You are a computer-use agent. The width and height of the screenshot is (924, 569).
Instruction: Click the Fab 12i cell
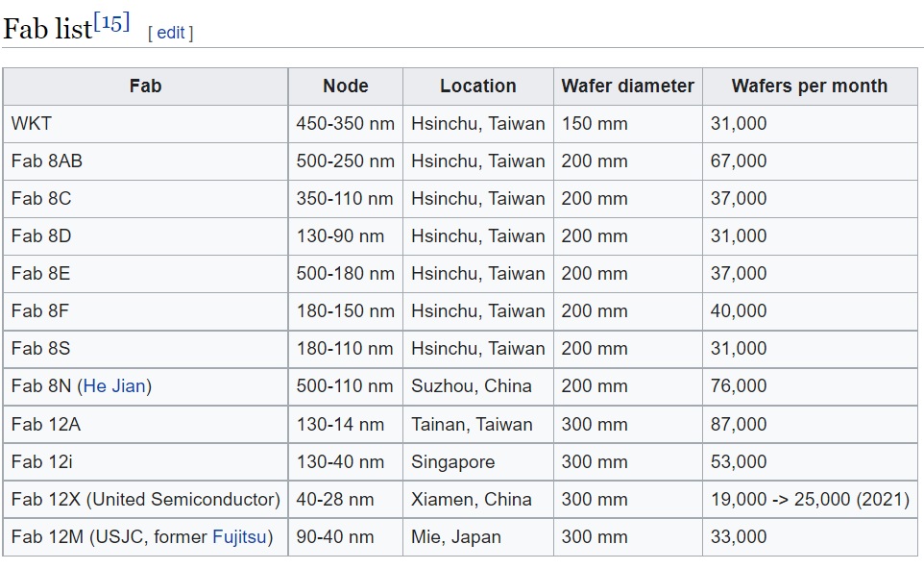[x=42, y=462]
